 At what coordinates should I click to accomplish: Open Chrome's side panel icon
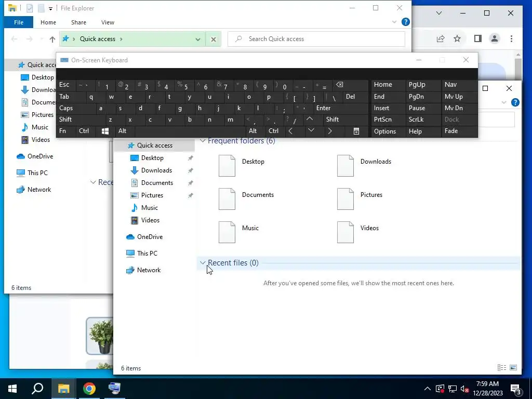pos(478,38)
